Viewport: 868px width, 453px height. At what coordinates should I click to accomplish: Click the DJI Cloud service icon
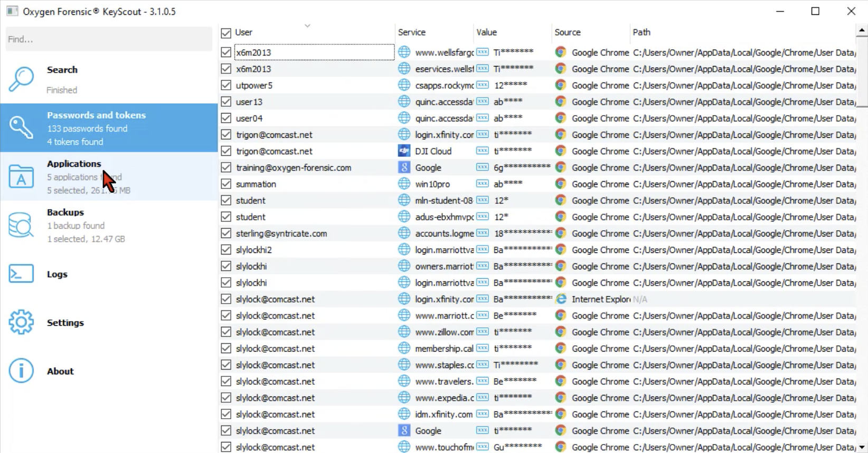coord(404,151)
